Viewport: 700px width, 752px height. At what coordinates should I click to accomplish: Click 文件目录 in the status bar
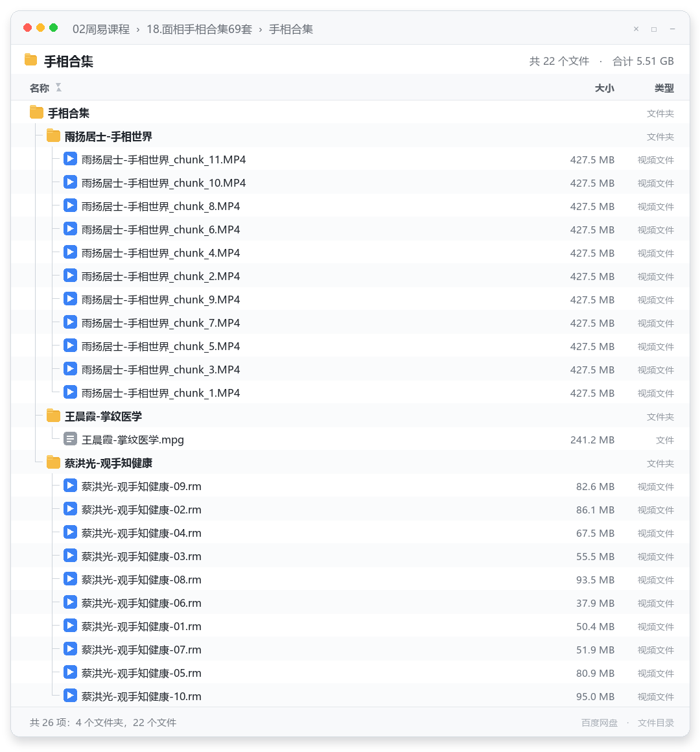[x=656, y=723]
